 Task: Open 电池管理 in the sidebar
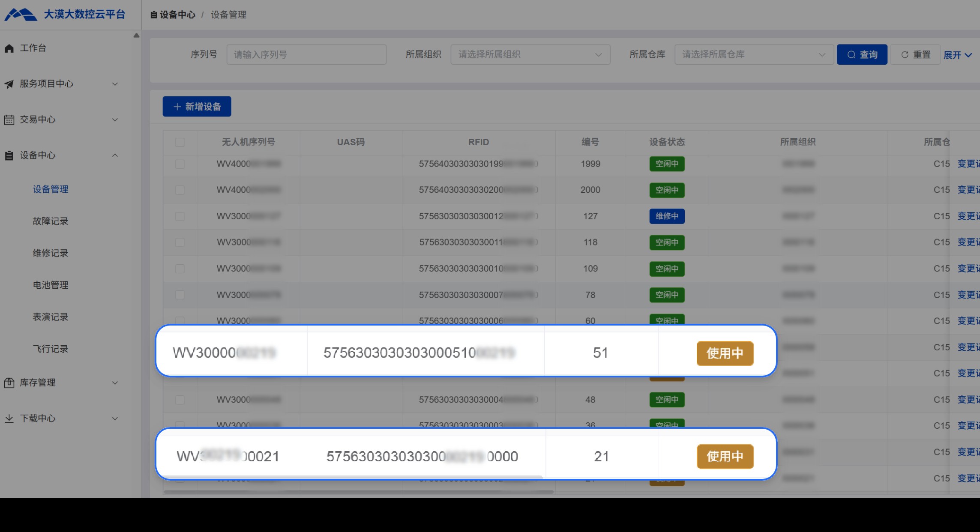click(51, 285)
